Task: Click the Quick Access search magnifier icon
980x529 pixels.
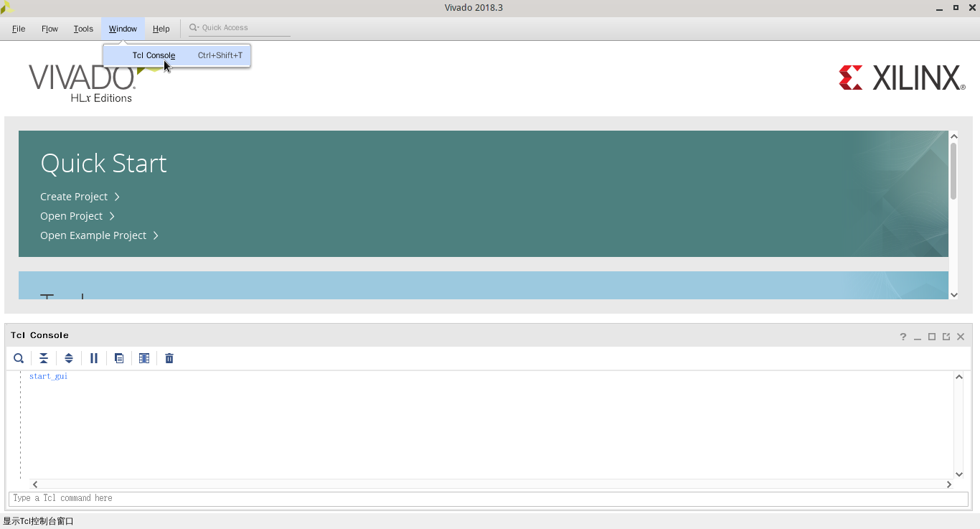Action: point(194,28)
